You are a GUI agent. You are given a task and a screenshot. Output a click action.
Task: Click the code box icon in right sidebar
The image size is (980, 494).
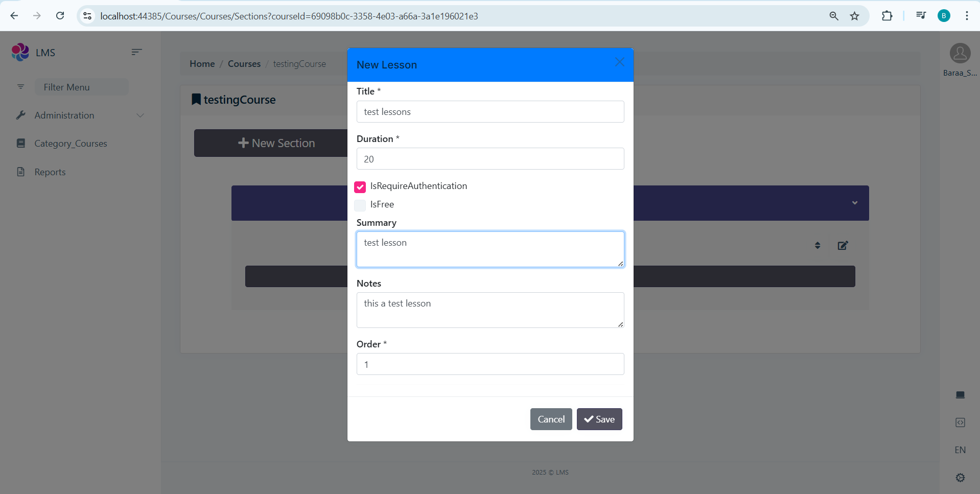960,422
